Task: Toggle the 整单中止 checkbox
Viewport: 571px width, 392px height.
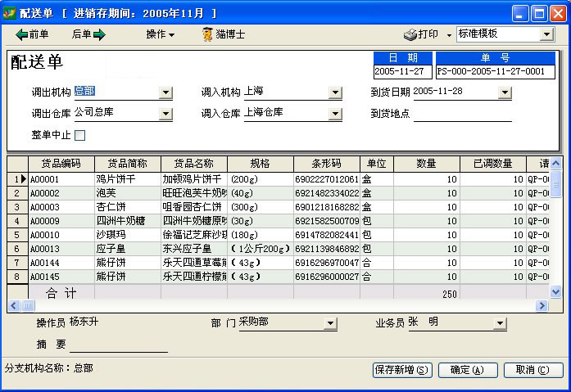Action: pyautogui.click(x=80, y=135)
